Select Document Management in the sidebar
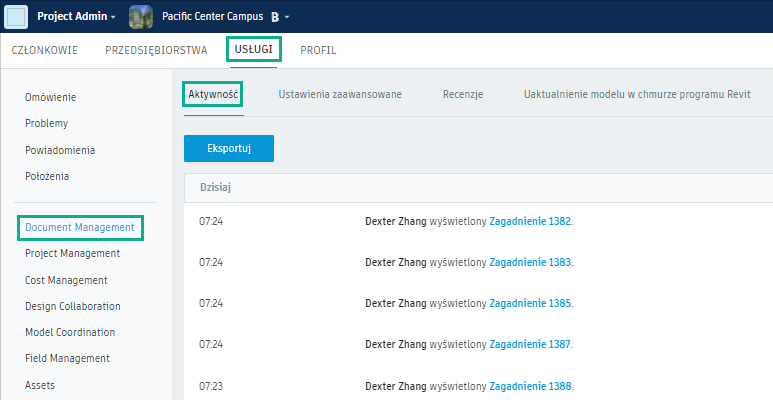The height and width of the screenshot is (400, 773). click(80, 228)
